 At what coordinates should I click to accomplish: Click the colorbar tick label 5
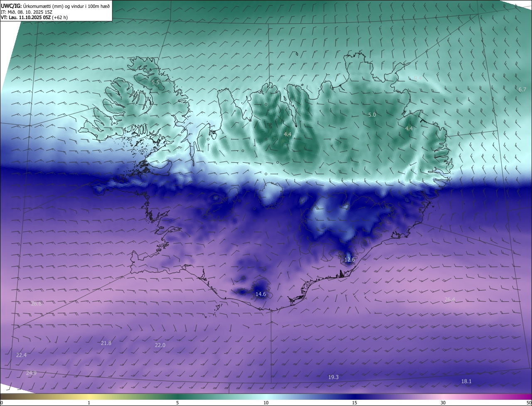177,403
